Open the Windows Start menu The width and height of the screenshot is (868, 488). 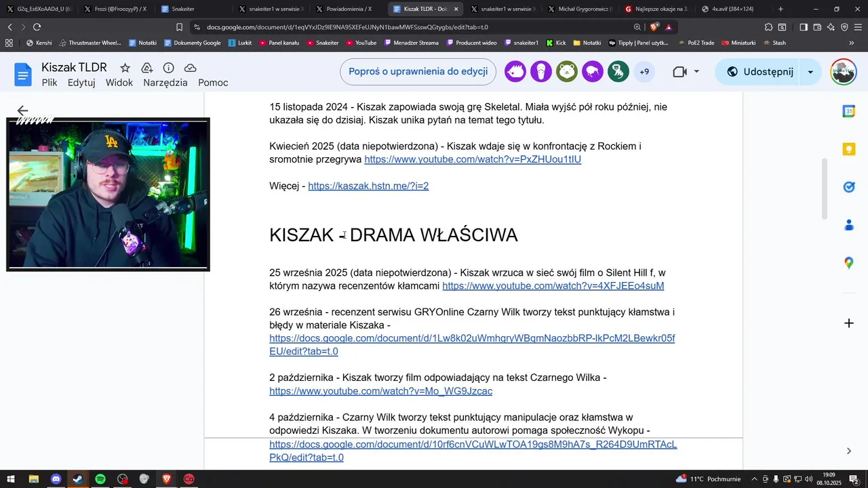pyautogui.click(x=12, y=479)
